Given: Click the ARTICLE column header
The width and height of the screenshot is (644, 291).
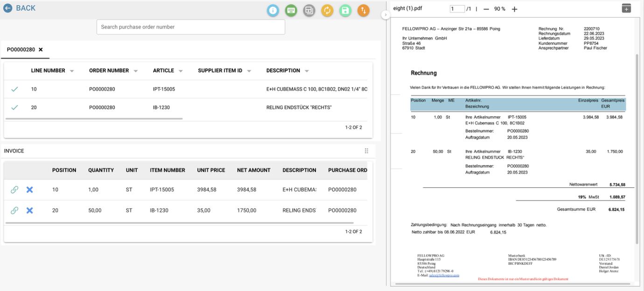Looking at the screenshot, I should point(163,71).
